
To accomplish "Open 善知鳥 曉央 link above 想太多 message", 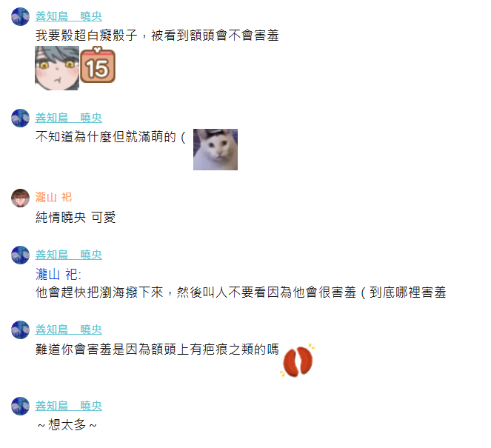I will [x=69, y=406].
